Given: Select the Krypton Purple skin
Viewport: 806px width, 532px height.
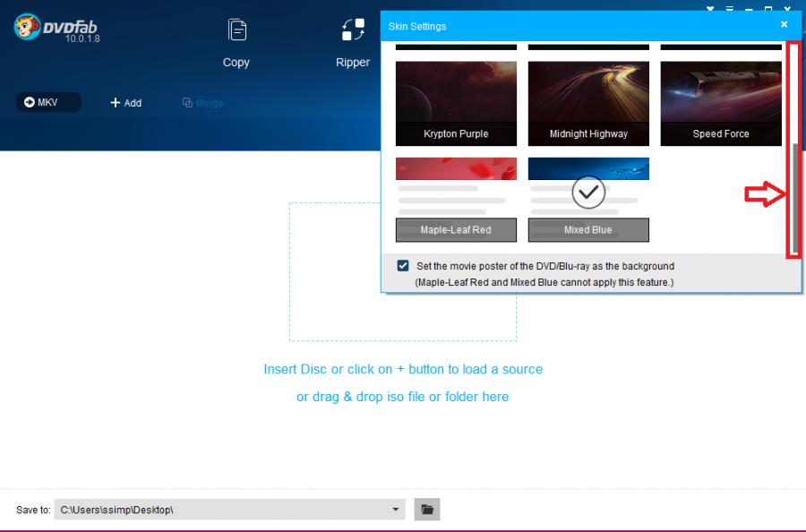Looking at the screenshot, I should tap(456, 103).
